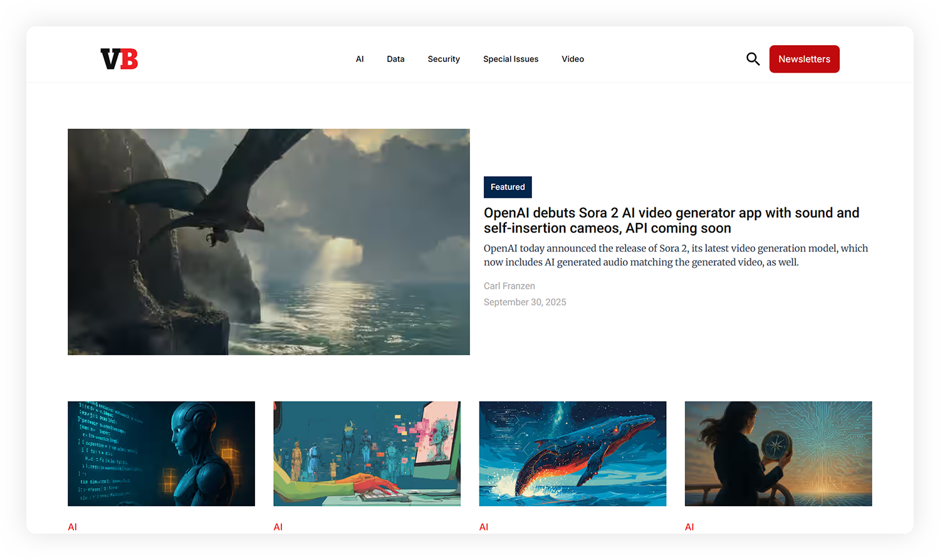
Task: Click the AI tag under the robot image
Action: (73, 527)
